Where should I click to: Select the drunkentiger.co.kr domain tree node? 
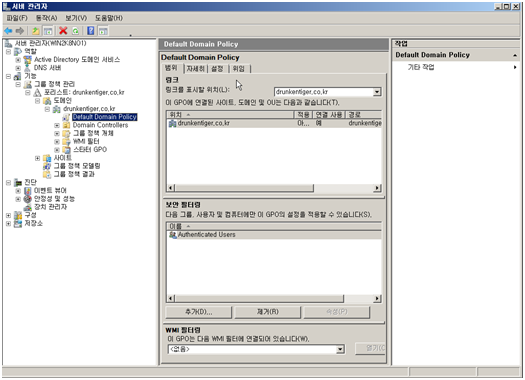point(89,109)
